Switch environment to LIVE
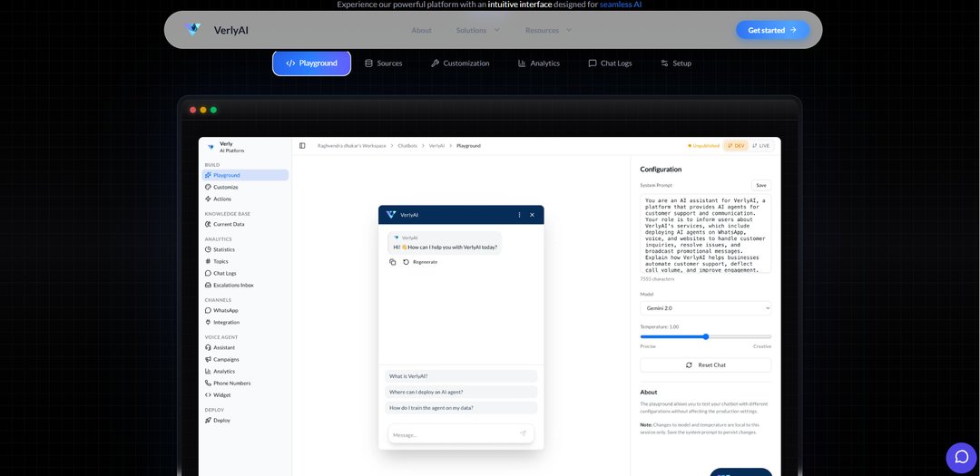This screenshot has width=980, height=476. pos(760,145)
